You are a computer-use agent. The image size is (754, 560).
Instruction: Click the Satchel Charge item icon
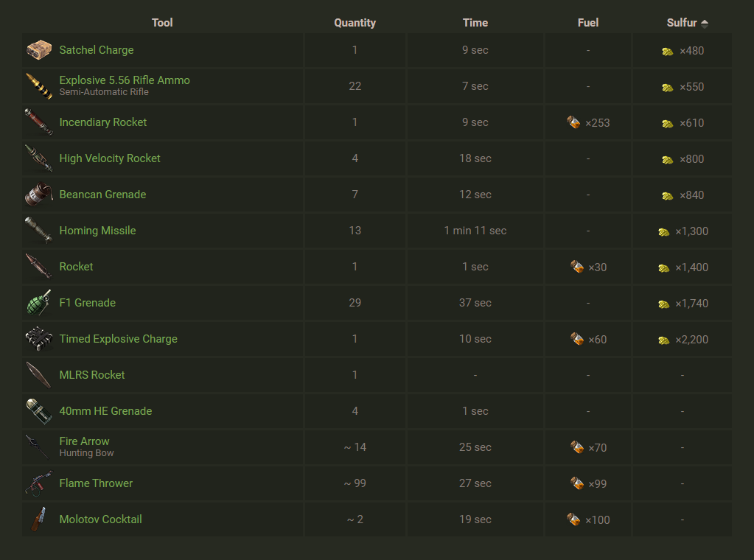tap(39, 50)
